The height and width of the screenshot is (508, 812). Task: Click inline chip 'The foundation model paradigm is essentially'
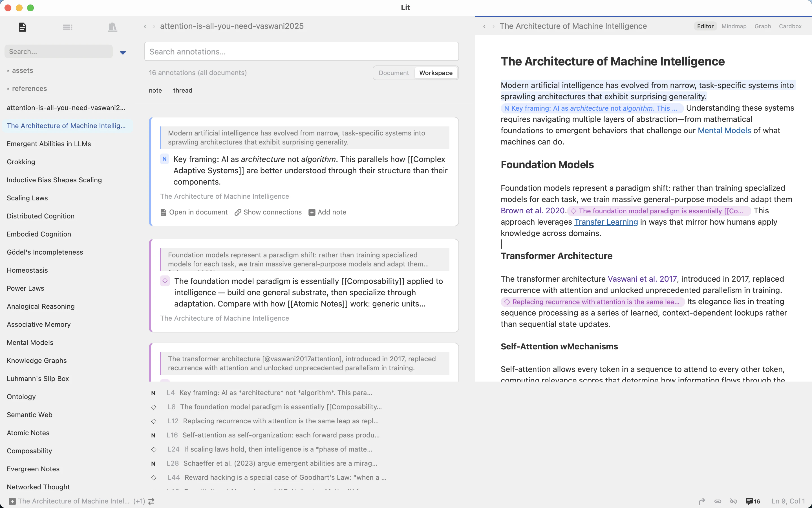click(x=659, y=211)
